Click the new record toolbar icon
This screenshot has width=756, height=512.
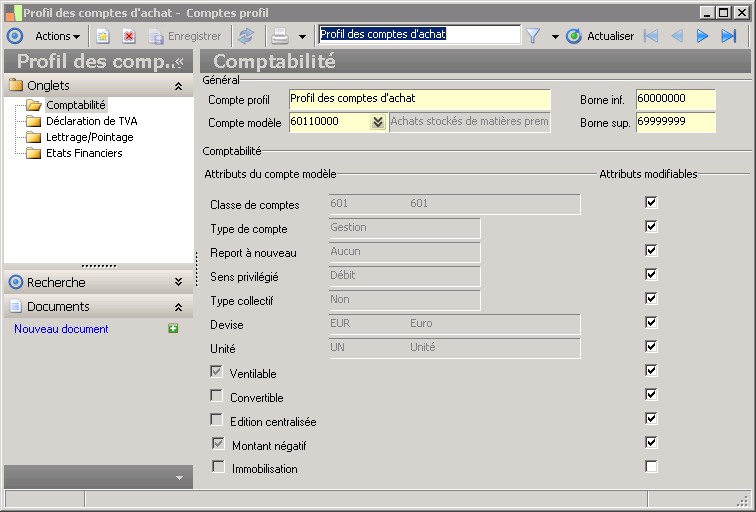pyautogui.click(x=102, y=36)
